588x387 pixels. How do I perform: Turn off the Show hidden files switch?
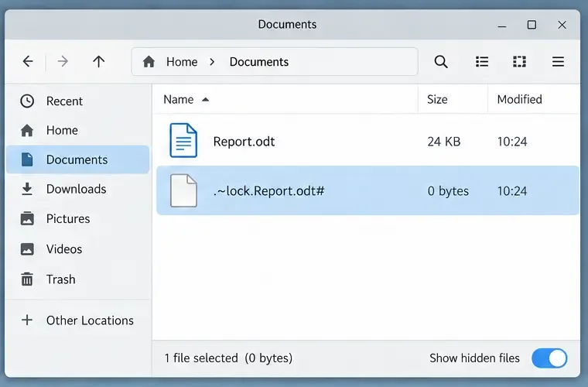pos(549,358)
